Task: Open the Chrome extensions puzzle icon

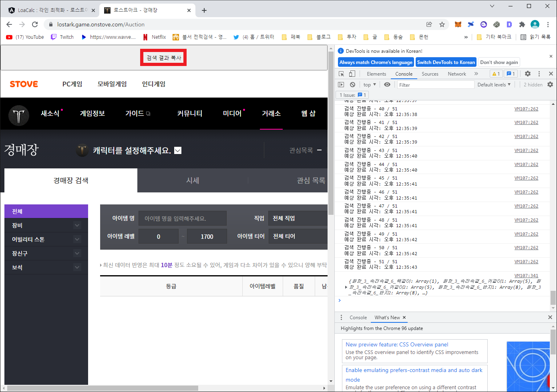Action: coord(522,24)
